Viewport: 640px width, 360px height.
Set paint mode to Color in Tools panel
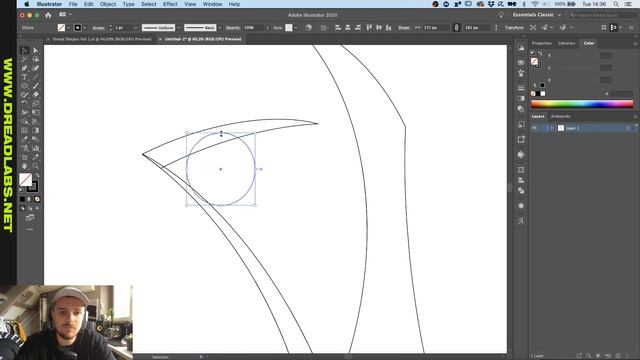(x=22, y=199)
